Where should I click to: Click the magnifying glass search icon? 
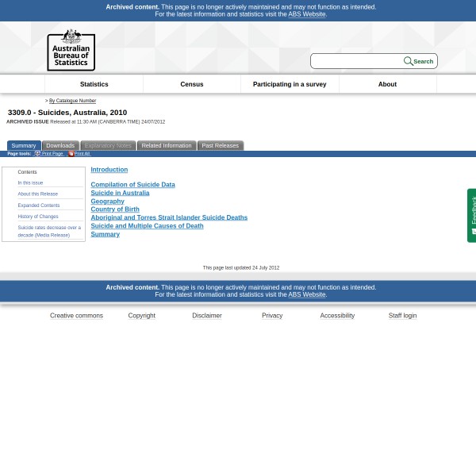408,61
